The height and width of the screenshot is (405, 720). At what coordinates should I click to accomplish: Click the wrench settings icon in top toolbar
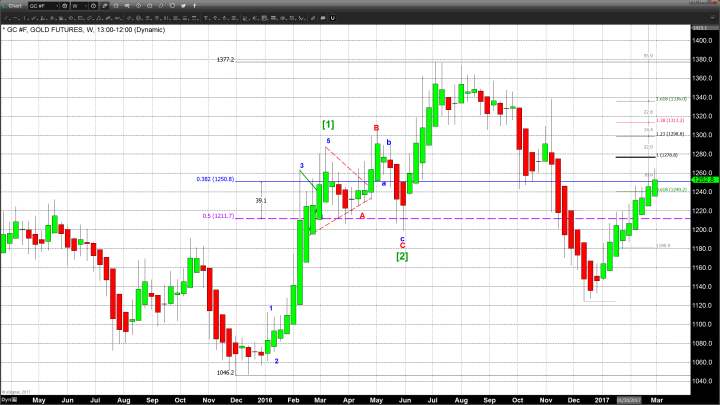click(x=105, y=6)
